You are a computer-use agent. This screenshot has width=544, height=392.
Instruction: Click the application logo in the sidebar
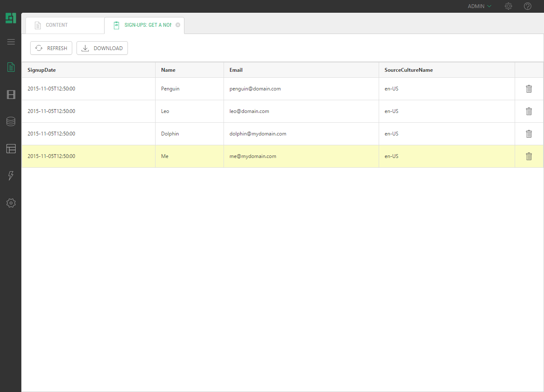[x=11, y=18]
